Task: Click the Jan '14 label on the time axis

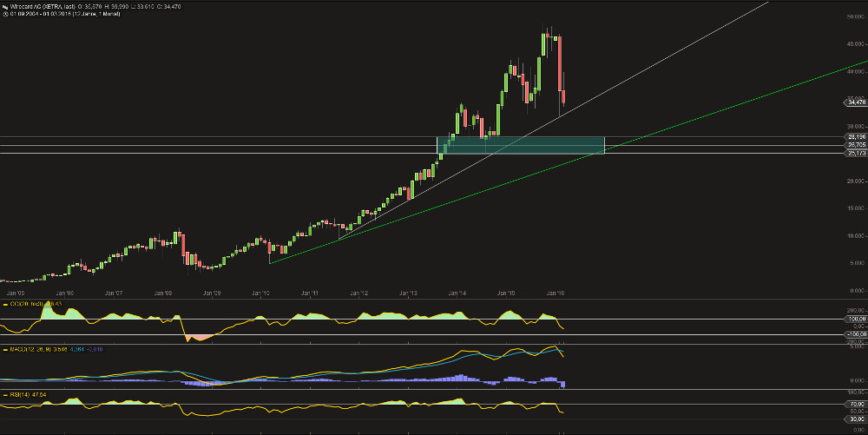Action: click(457, 293)
